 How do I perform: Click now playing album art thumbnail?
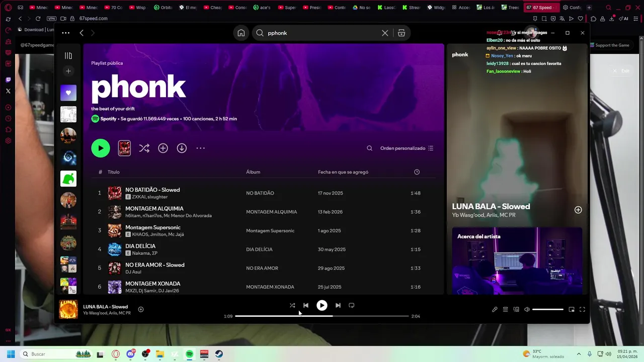(68, 309)
